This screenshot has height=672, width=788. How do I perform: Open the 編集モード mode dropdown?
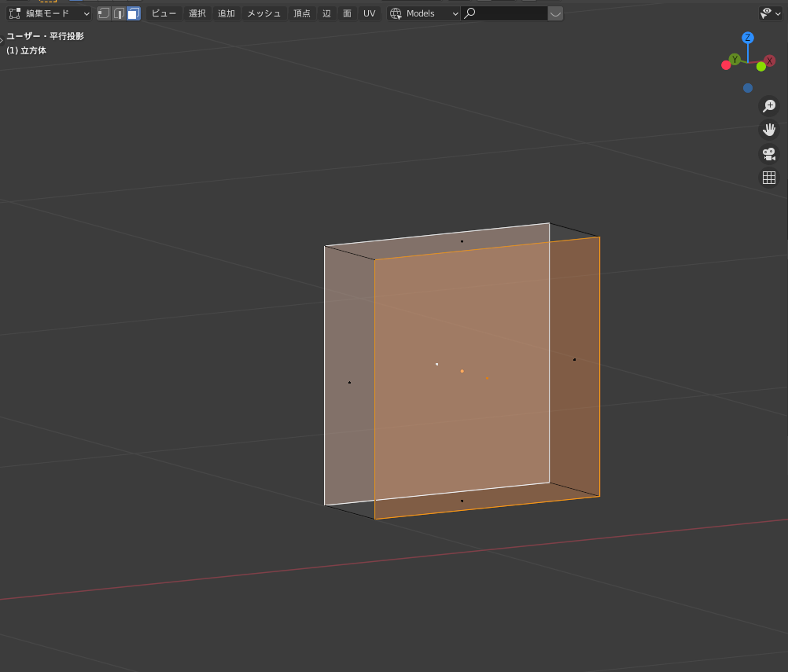[x=49, y=13]
